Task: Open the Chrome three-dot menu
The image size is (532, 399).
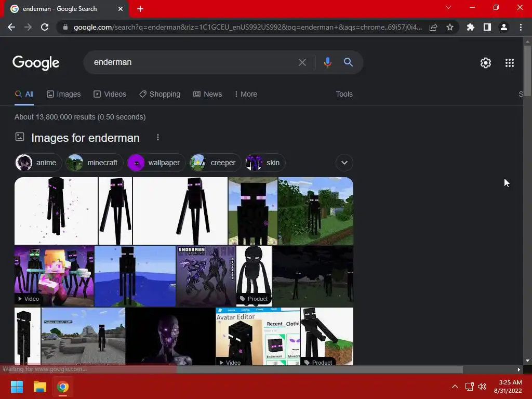Action: pos(521,27)
